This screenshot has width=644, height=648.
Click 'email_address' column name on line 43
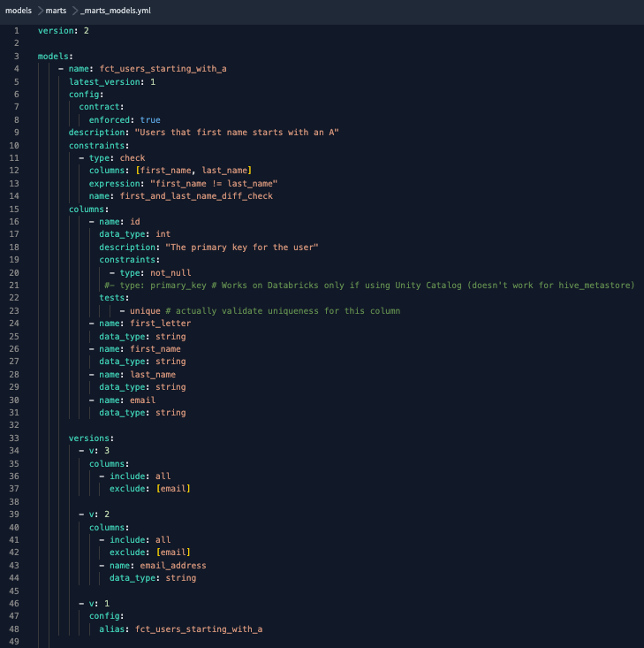(x=173, y=566)
